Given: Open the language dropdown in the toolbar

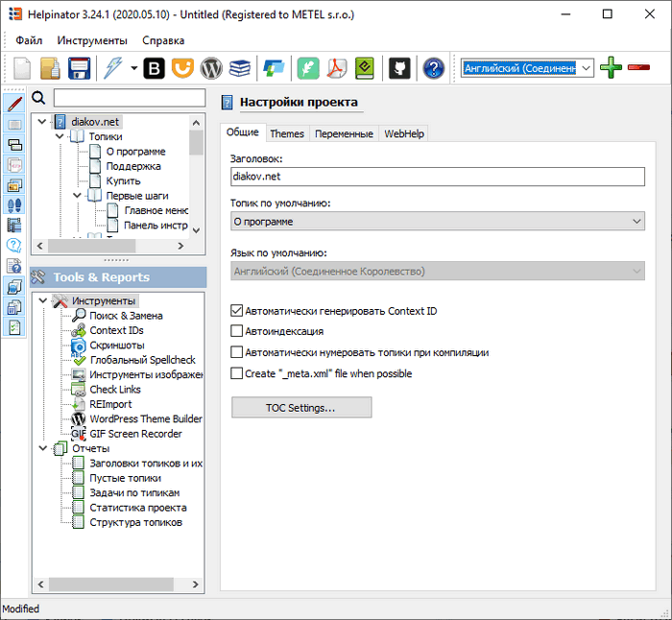Looking at the screenshot, I should coord(585,68).
